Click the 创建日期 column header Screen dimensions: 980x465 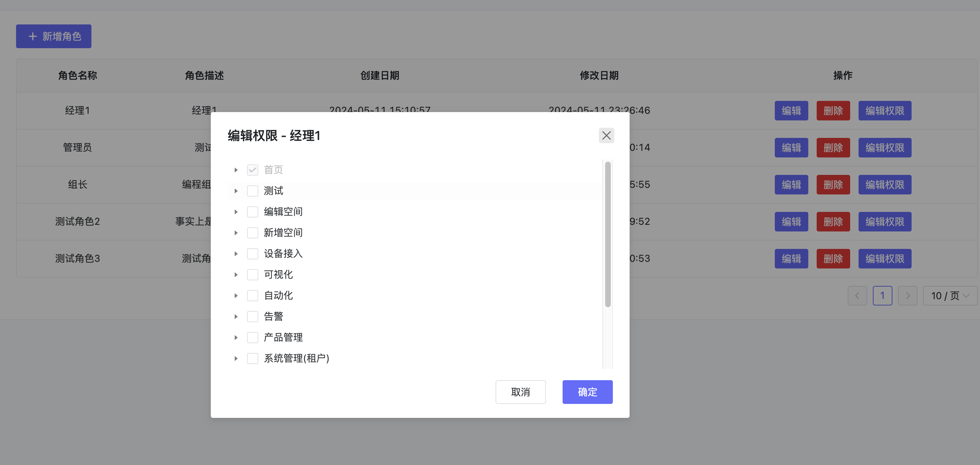379,75
